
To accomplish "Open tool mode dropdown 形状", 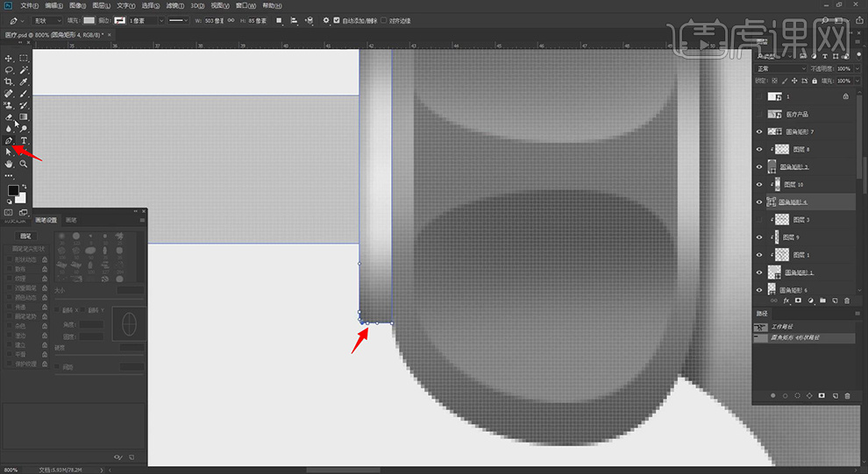I will (x=47, y=20).
